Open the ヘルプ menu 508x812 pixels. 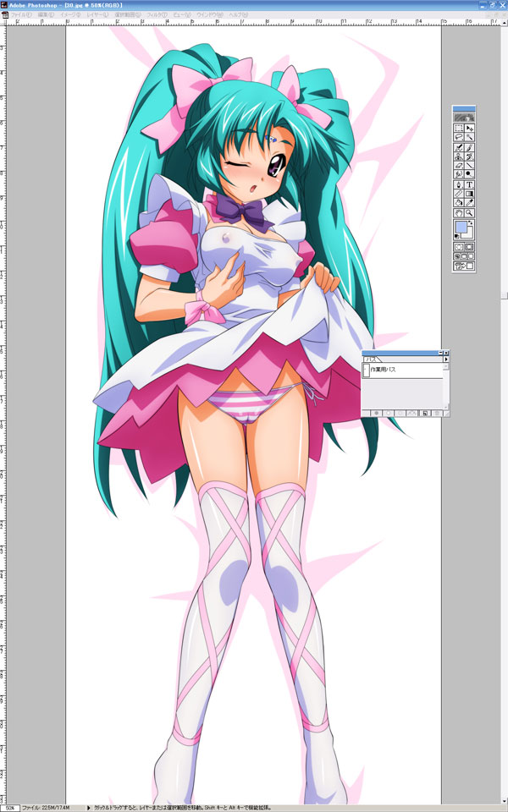pyautogui.click(x=238, y=15)
